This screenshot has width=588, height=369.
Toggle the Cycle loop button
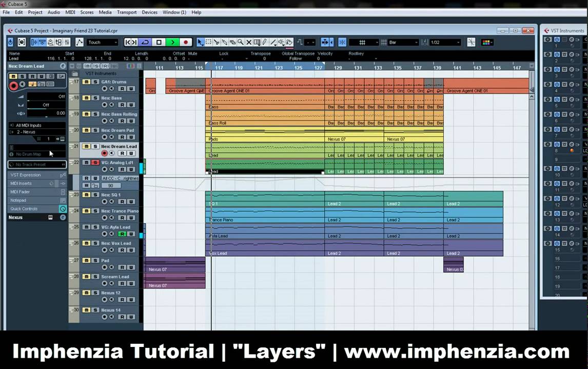point(145,43)
